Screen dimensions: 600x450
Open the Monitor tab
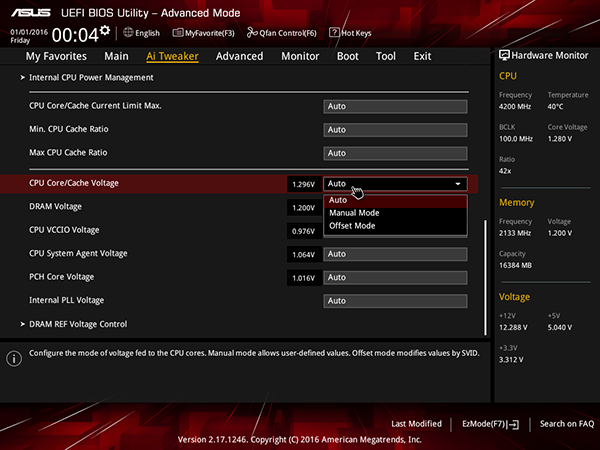(300, 56)
